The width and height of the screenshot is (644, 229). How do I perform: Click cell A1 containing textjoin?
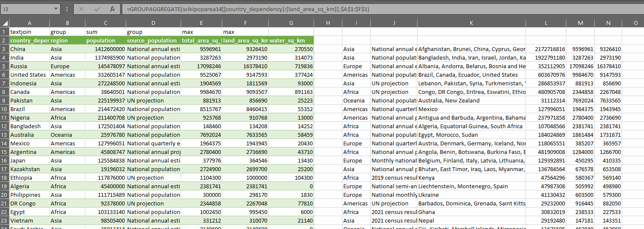pos(29,32)
